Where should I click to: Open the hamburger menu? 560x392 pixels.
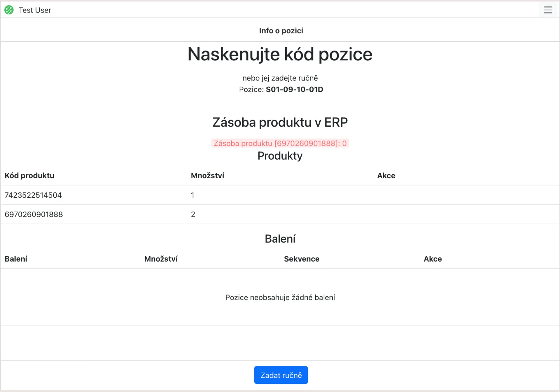click(548, 10)
